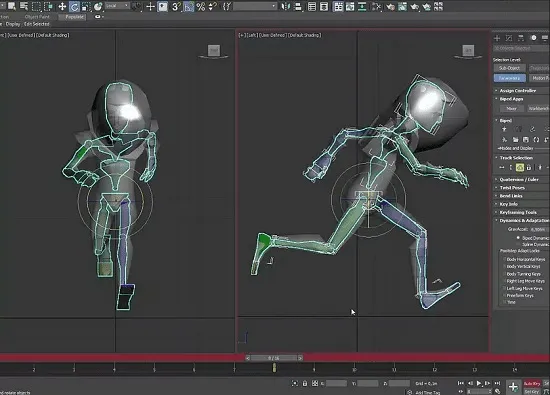Open the Edit Selected menu item

[x=36, y=24]
